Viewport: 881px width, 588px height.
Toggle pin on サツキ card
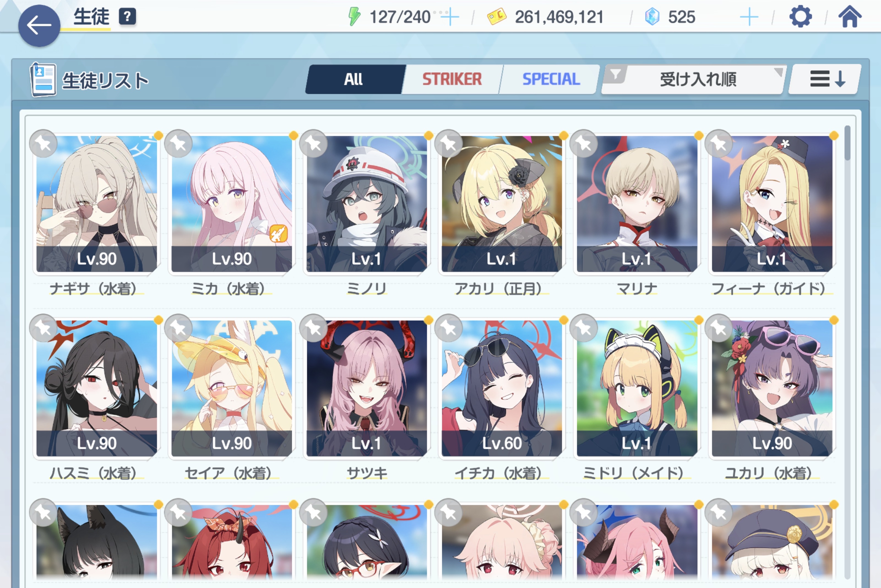tap(314, 328)
